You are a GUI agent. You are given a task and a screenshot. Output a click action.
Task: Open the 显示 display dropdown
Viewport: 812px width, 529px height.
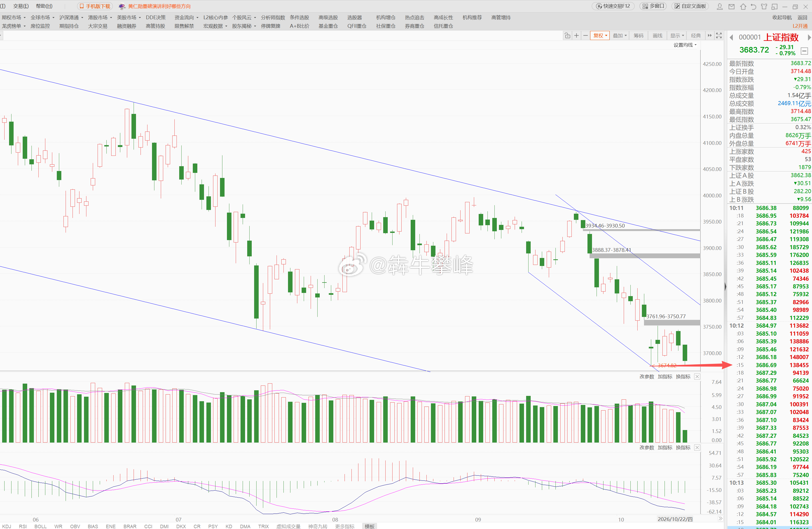(x=677, y=35)
